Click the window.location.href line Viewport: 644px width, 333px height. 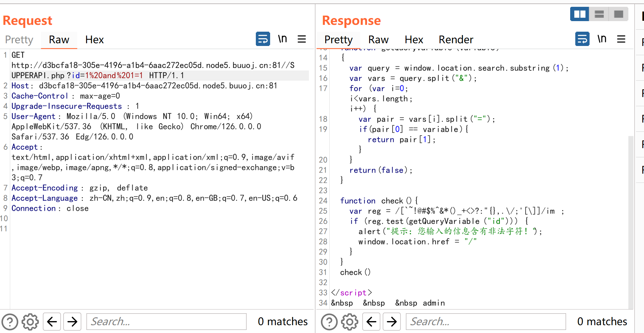point(417,242)
